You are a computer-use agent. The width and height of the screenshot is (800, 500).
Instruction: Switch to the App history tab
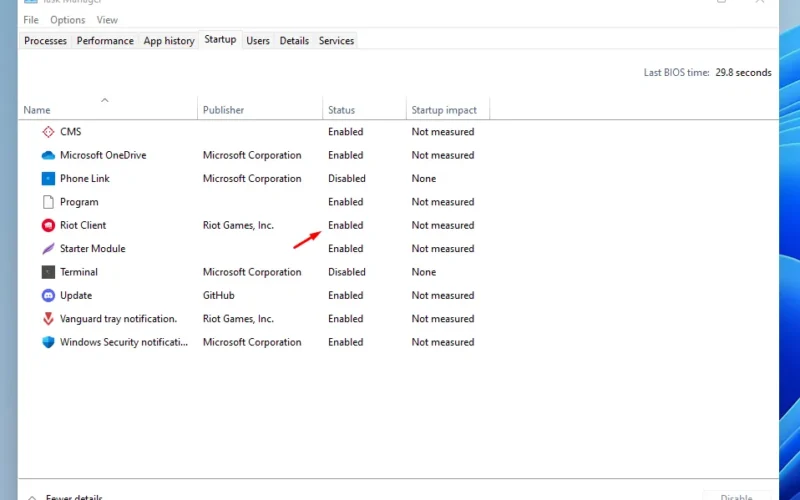pos(169,41)
